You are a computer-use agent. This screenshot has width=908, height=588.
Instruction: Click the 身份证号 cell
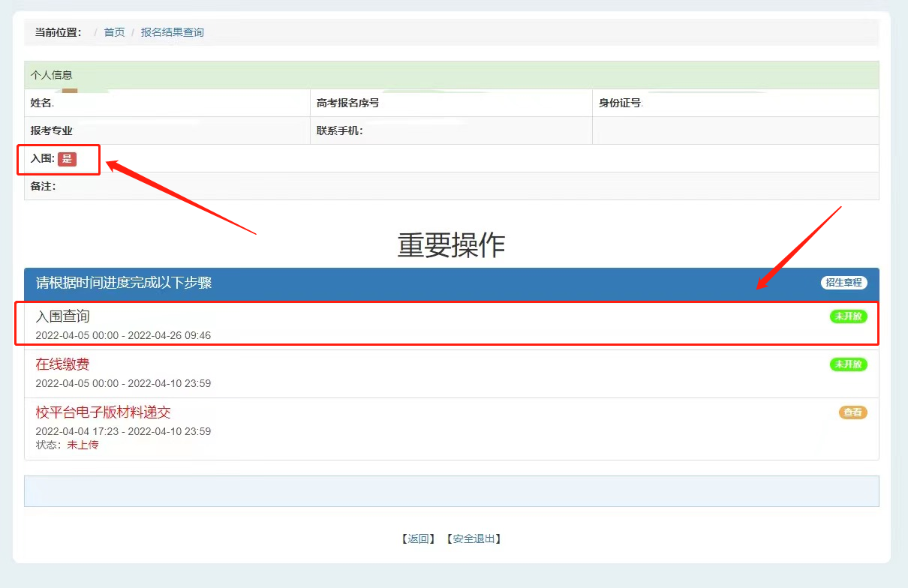coord(735,103)
